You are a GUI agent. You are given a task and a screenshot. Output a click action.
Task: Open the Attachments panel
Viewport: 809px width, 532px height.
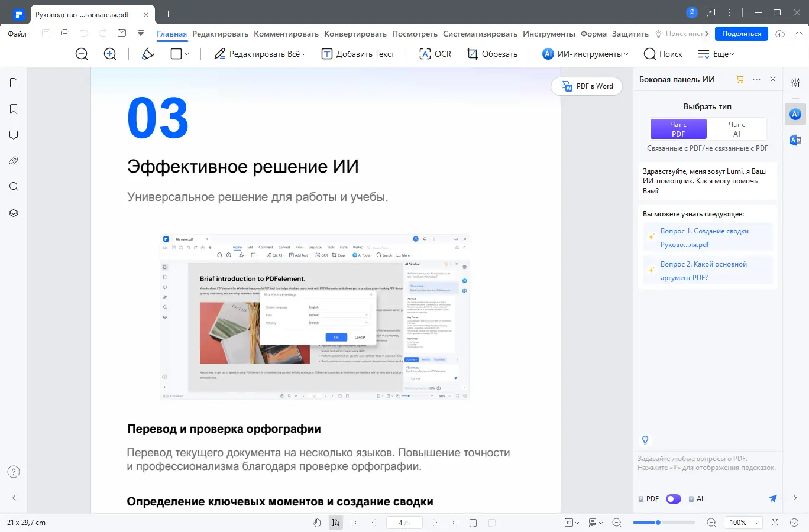tap(13, 160)
